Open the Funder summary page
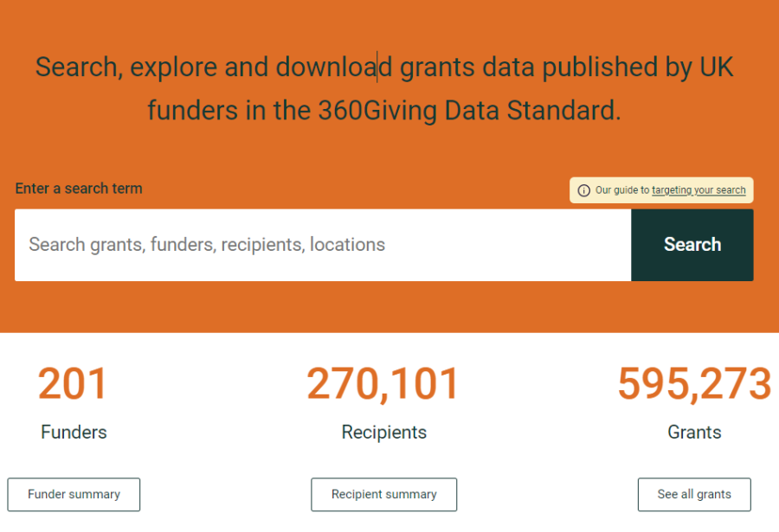The image size is (779, 532). tap(73, 494)
